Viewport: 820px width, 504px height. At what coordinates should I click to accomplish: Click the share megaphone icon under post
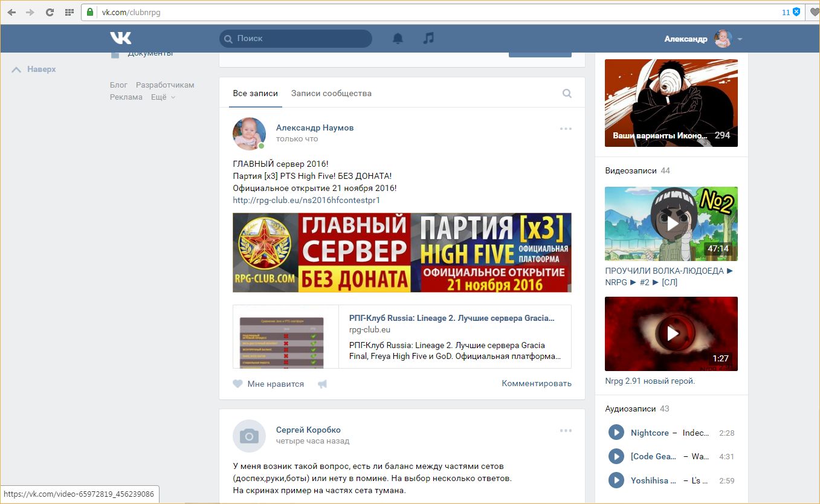point(323,384)
